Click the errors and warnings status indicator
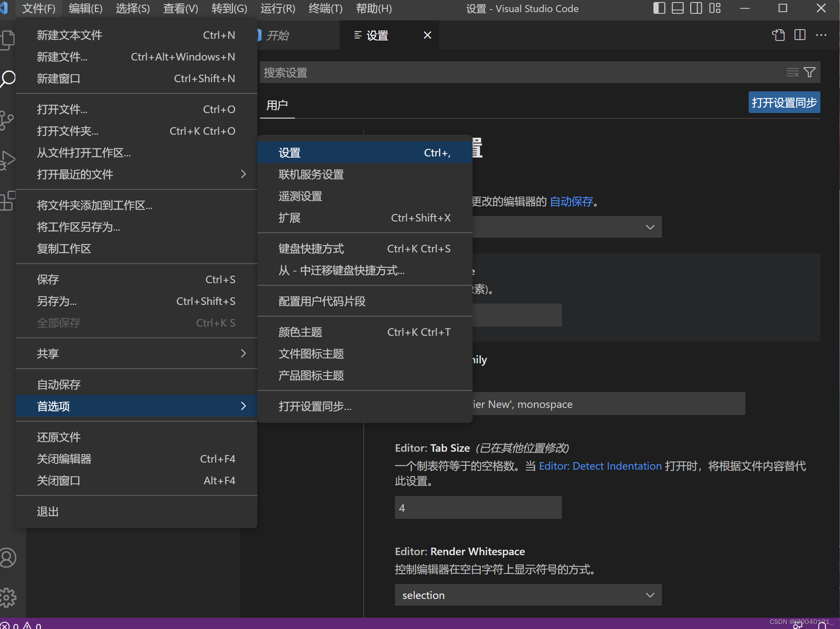 (x=21, y=625)
